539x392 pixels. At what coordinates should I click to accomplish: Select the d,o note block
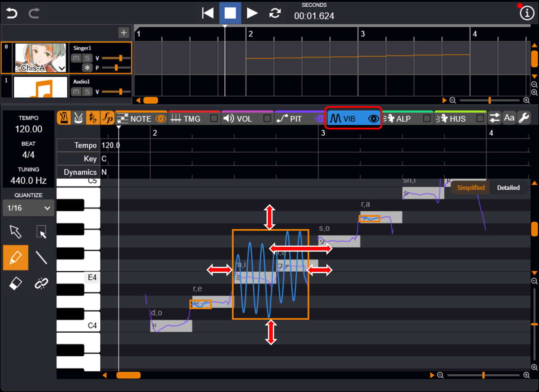click(171, 326)
